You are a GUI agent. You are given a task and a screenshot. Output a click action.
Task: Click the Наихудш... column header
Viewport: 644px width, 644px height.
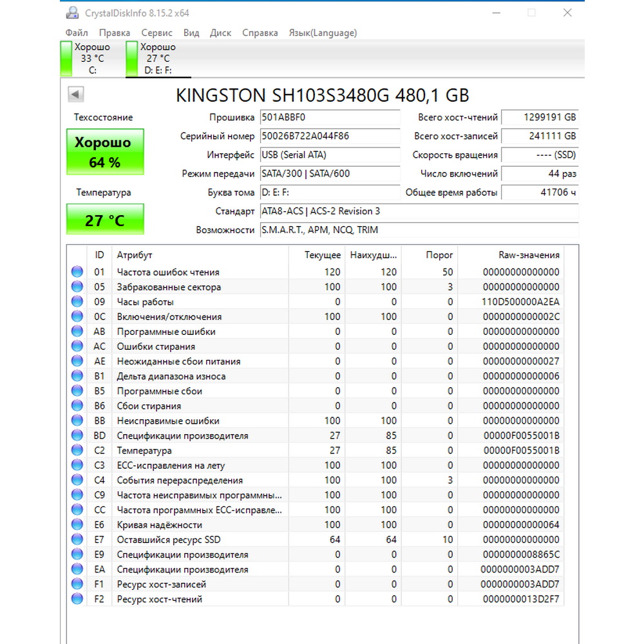point(373,254)
